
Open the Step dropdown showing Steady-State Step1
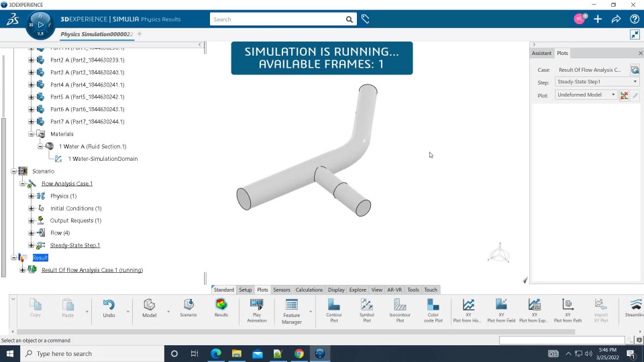597,82
